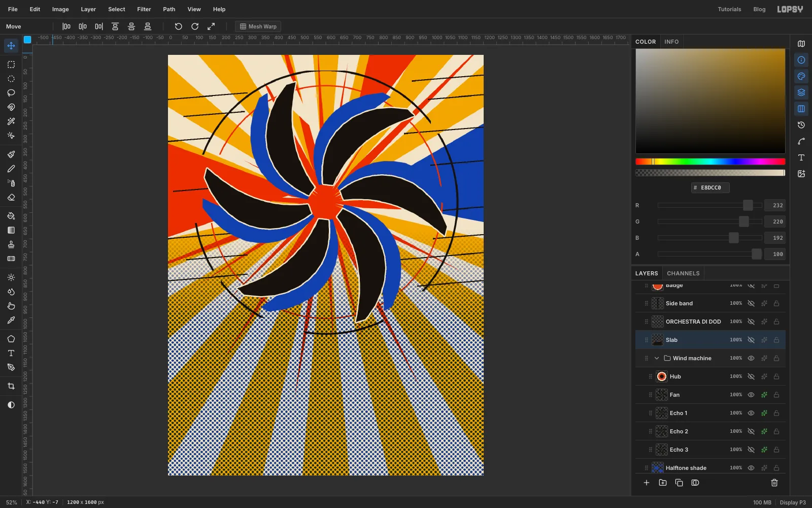Click the hex color input field
812x508 pixels.
(710, 187)
